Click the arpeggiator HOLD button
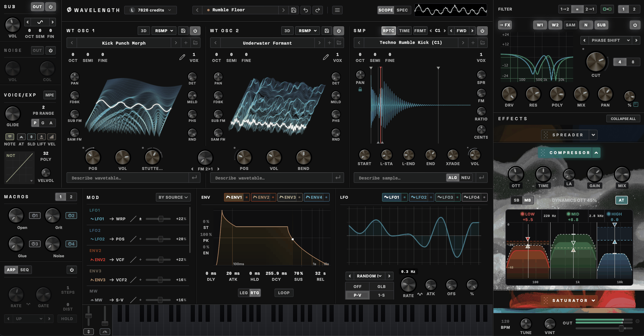Screen dimensions: 644x336 tap(67, 319)
